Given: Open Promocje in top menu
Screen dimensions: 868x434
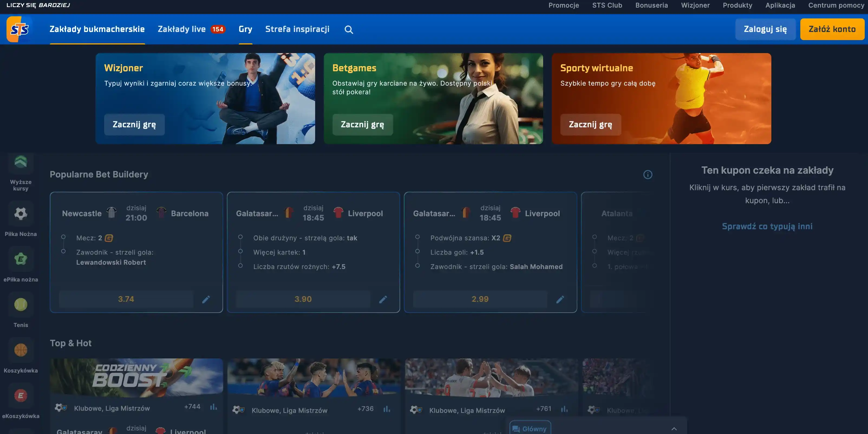Looking at the screenshot, I should [x=563, y=5].
